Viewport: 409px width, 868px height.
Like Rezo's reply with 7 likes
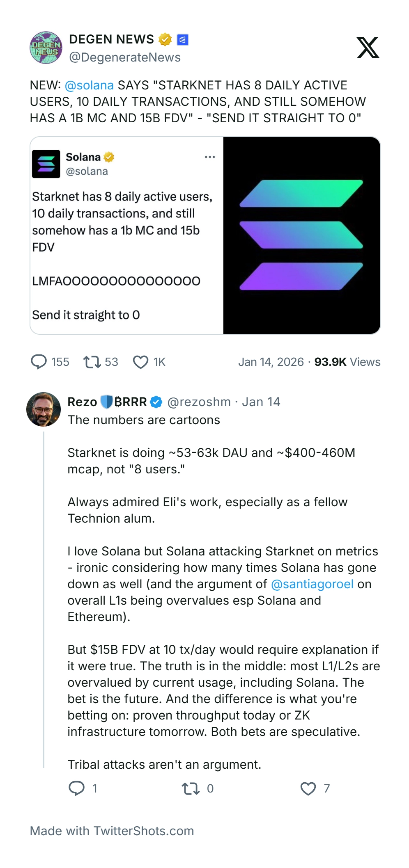pyautogui.click(x=308, y=788)
